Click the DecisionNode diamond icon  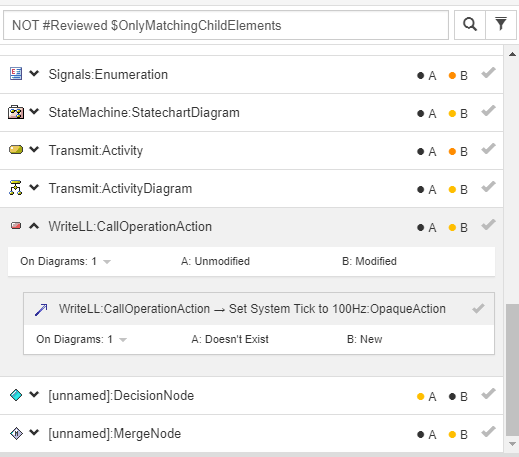(16, 395)
